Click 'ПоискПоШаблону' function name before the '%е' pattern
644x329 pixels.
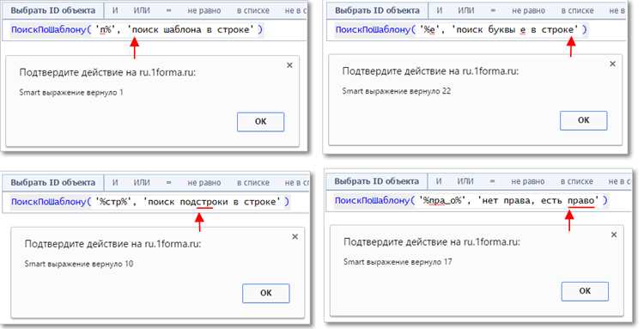pyautogui.click(x=374, y=30)
